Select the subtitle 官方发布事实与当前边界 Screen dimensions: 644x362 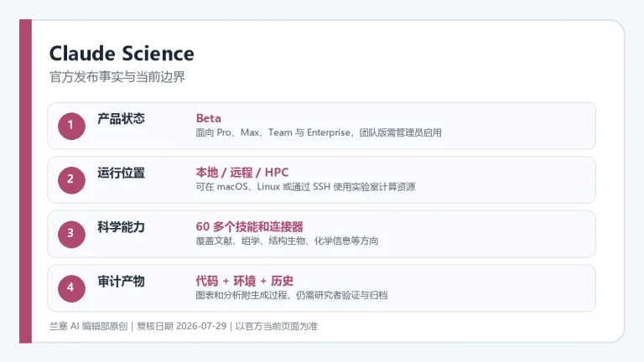(x=117, y=77)
